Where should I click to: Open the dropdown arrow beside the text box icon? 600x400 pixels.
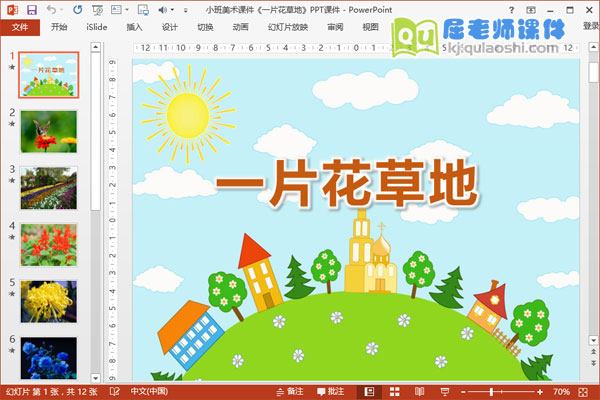pos(127,10)
